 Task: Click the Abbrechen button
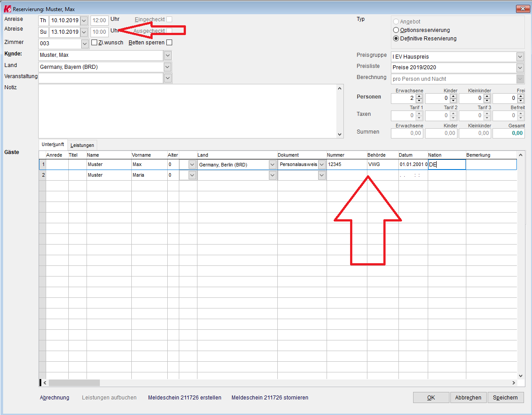468,397
